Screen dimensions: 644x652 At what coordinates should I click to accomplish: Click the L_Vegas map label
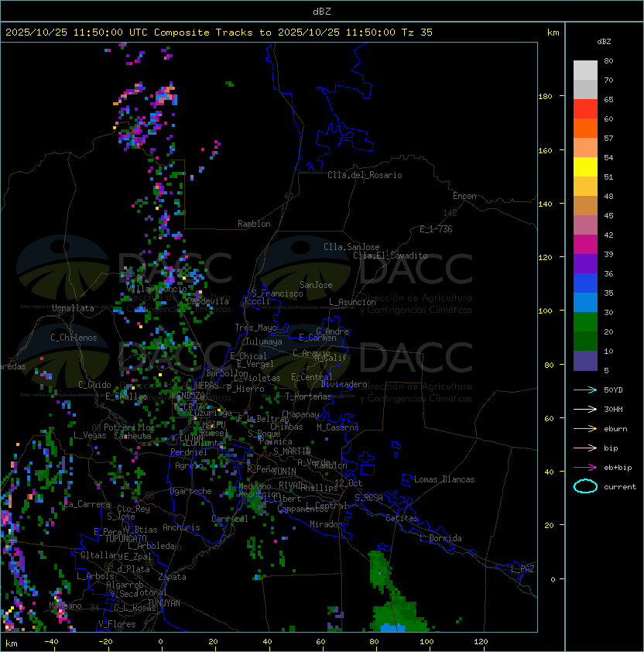pos(90,435)
